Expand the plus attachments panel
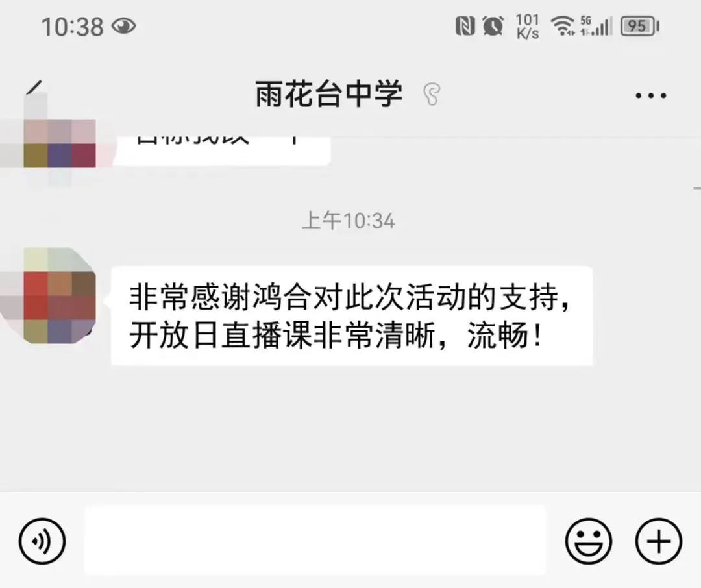This screenshot has width=701, height=588. (x=659, y=541)
